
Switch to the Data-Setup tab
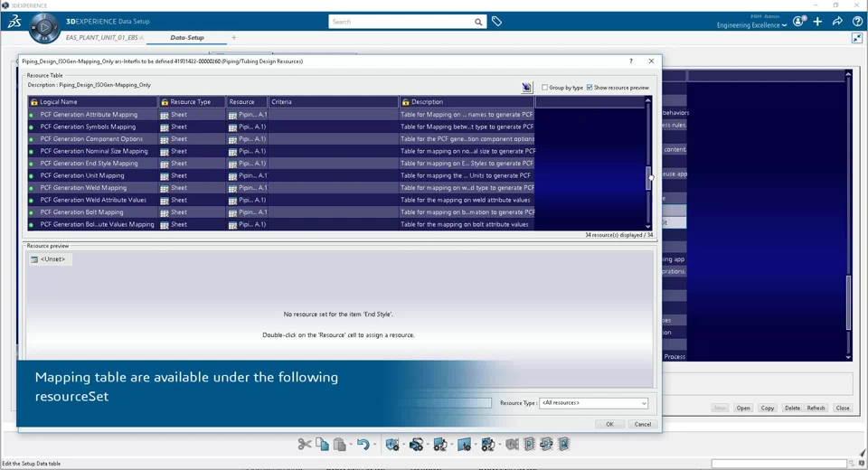click(x=187, y=38)
